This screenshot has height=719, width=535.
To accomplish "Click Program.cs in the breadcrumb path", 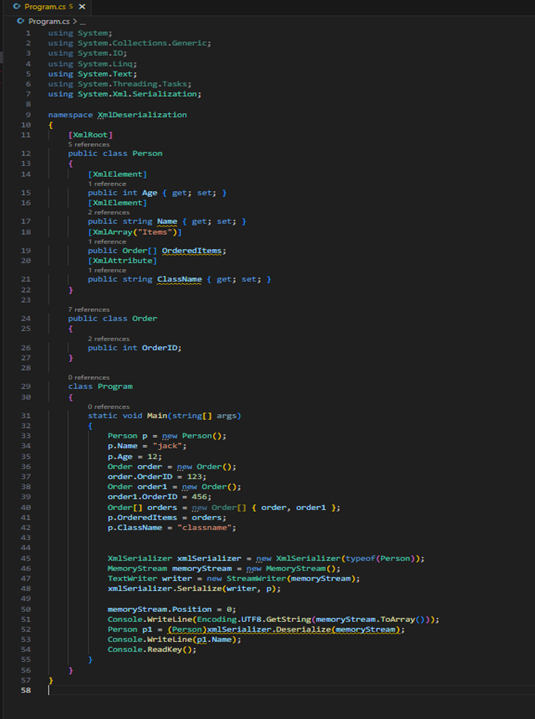I will (49, 22).
